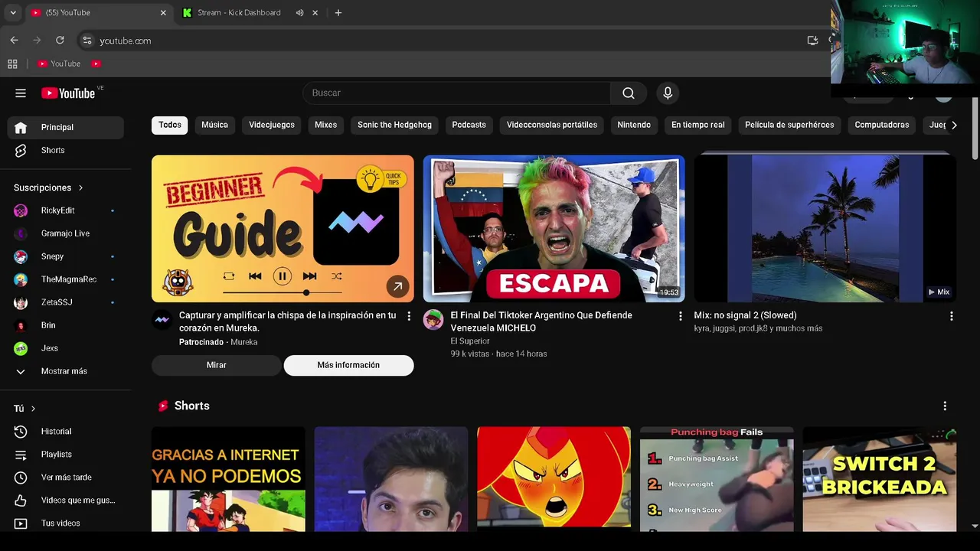This screenshot has height=551, width=980.
Task: Switch to Stream - Kick Dashboard tab
Action: point(239,13)
